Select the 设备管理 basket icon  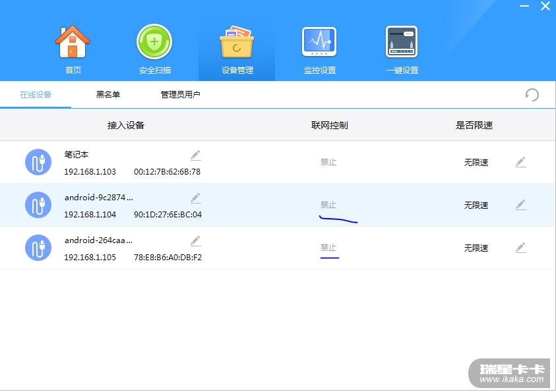[x=237, y=42]
